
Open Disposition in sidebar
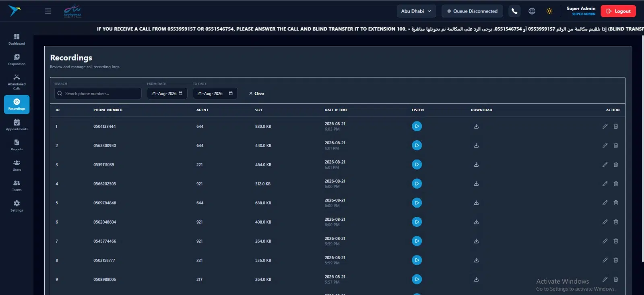[x=17, y=60]
